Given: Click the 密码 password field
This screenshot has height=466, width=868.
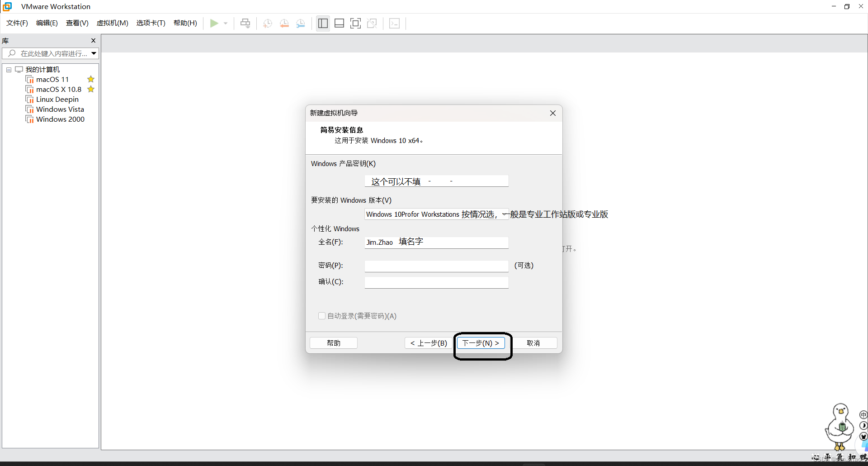Looking at the screenshot, I should point(437,266).
